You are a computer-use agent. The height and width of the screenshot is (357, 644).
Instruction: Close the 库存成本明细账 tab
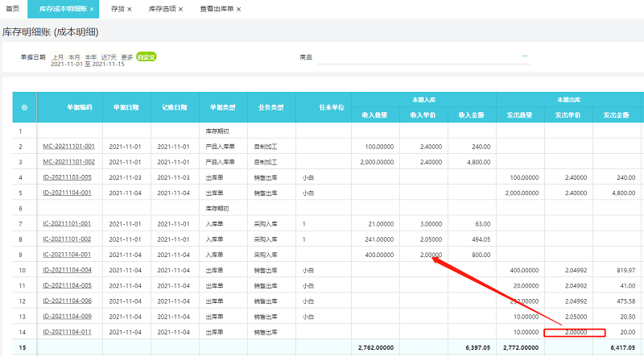click(x=92, y=9)
